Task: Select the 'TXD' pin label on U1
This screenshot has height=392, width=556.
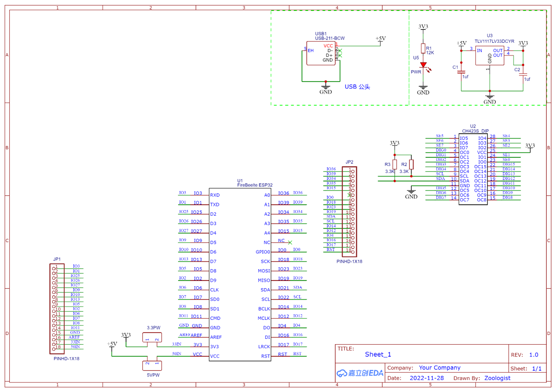Action: pyautogui.click(x=215, y=205)
